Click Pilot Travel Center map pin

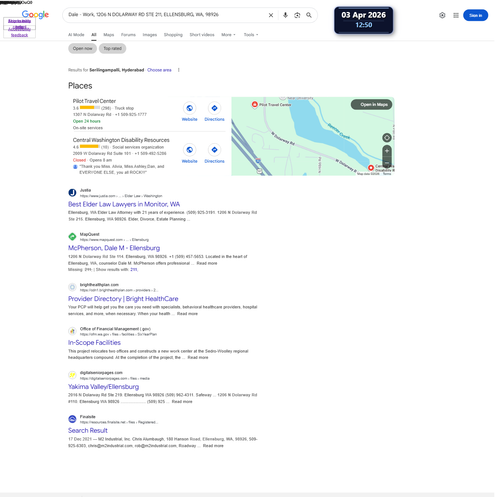[x=255, y=104]
